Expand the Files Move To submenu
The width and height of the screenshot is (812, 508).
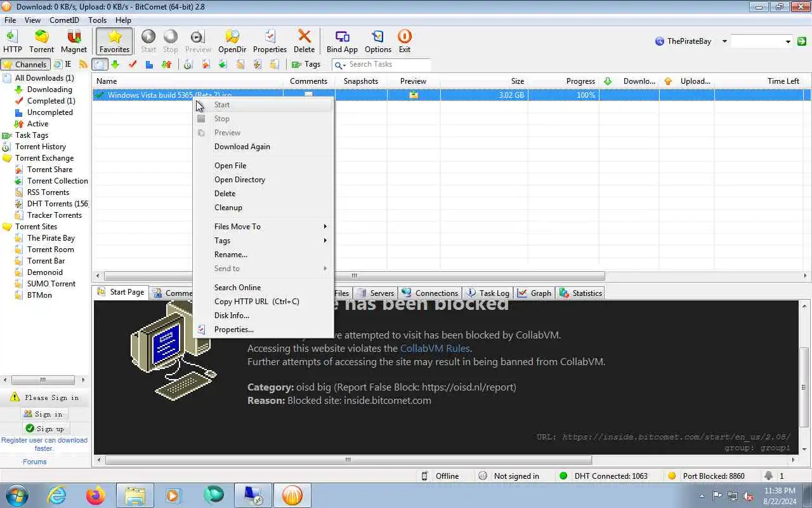pyautogui.click(x=264, y=227)
